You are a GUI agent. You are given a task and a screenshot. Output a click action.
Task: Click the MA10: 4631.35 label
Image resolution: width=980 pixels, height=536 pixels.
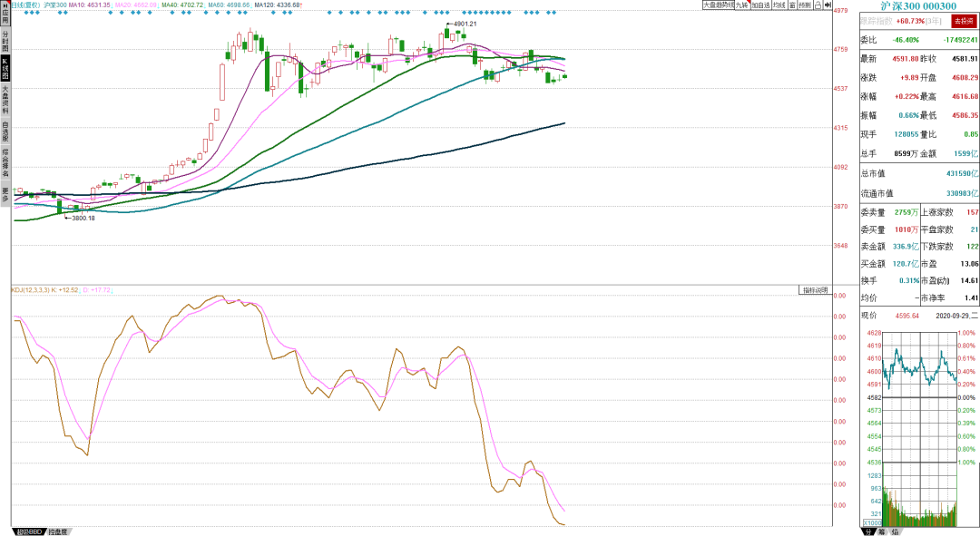tap(89, 5)
